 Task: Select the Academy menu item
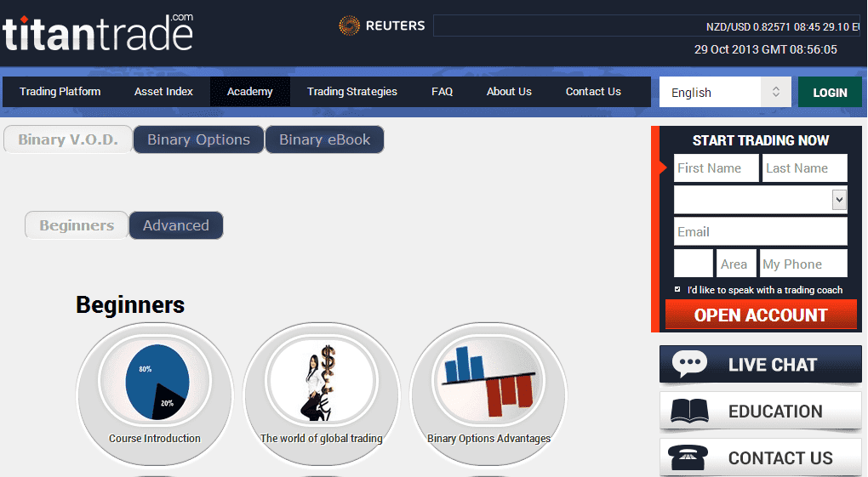[x=249, y=91]
